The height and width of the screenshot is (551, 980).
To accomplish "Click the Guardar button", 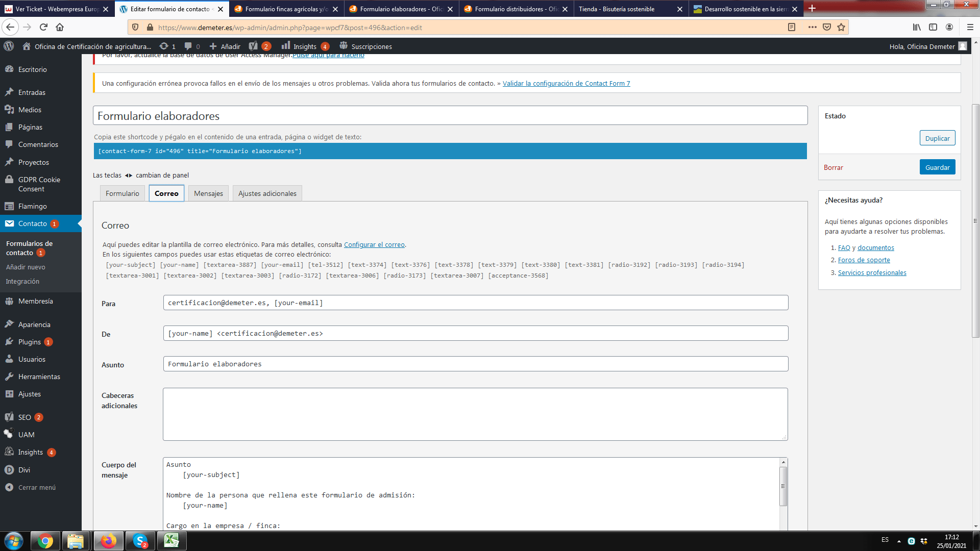I will coord(937,167).
